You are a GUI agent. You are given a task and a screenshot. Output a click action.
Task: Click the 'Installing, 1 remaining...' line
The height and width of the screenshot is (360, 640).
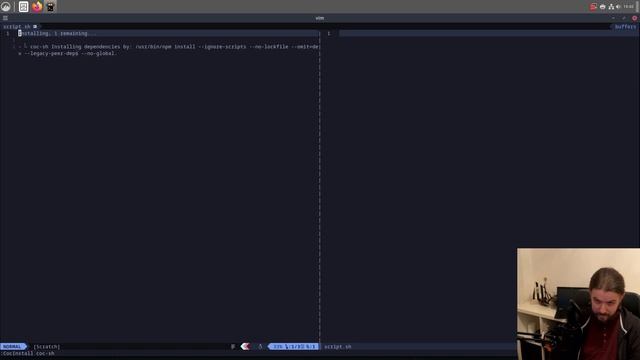(57, 33)
